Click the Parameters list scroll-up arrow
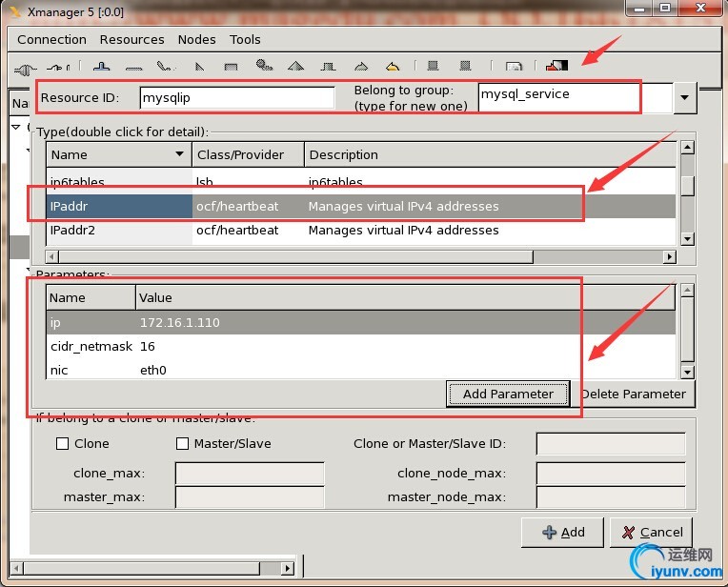728x587 pixels. point(688,291)
